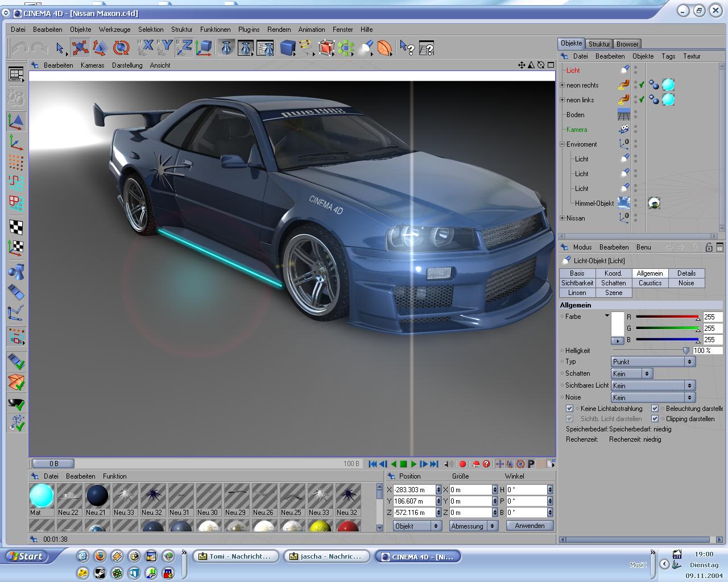
Task: Open the viewport Kameras menu
Action: 92,65
